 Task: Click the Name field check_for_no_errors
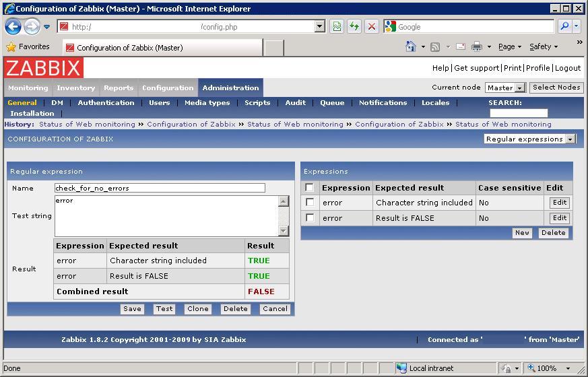pyautogui.click(x=160, y=188)
